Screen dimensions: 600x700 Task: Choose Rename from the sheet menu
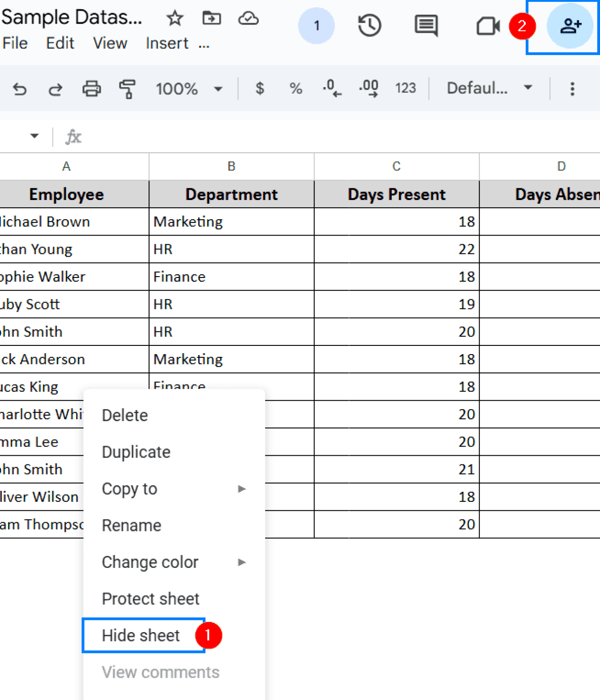tap(131, 525)
